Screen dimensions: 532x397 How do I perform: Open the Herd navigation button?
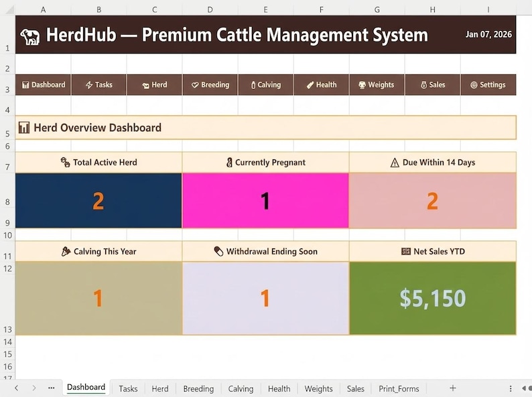[154, 85]
